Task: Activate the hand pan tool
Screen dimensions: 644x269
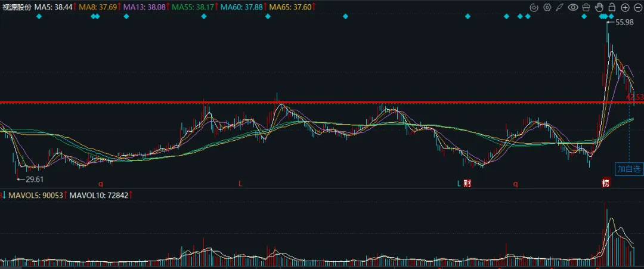Action: (x=599, y=7)
